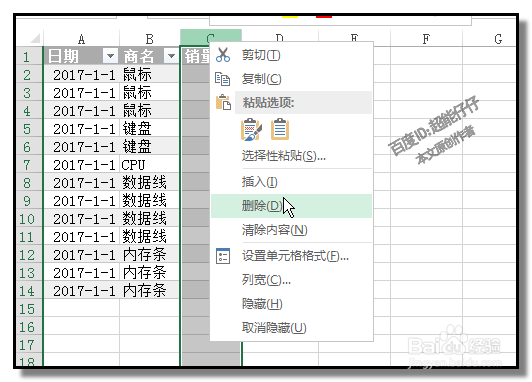Select column F header

click(426, 38)
